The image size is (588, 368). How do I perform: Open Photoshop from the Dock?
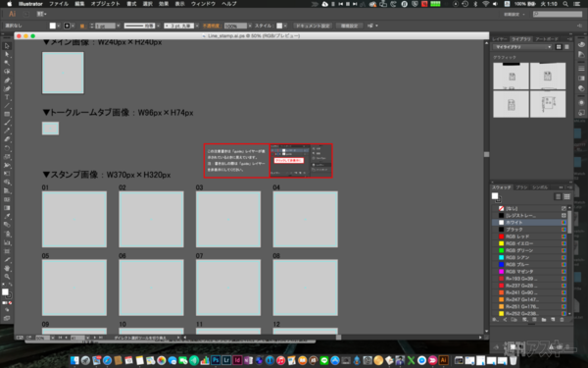(216, 360)
